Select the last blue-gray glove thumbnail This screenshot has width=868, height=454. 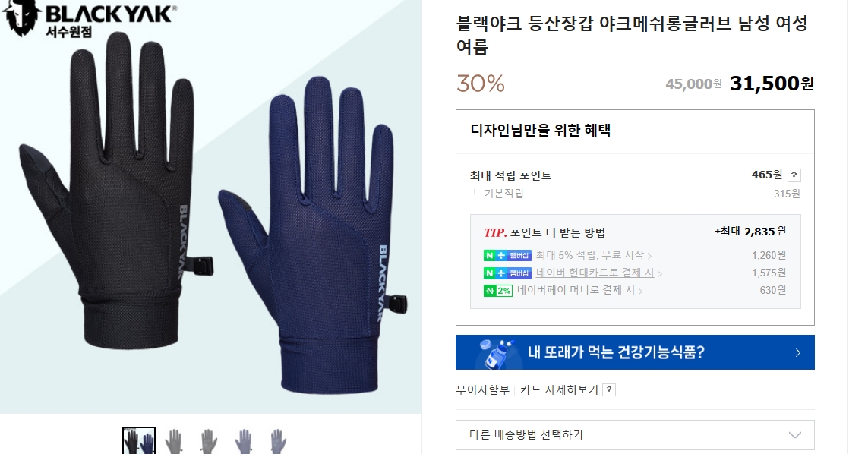278,440
